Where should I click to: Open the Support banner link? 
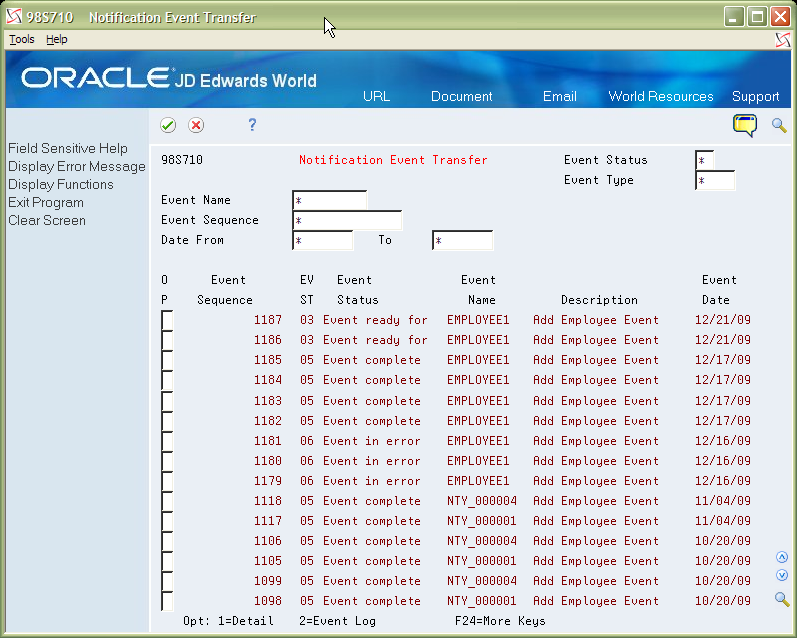pyautogui.click(x=755, y=96)
